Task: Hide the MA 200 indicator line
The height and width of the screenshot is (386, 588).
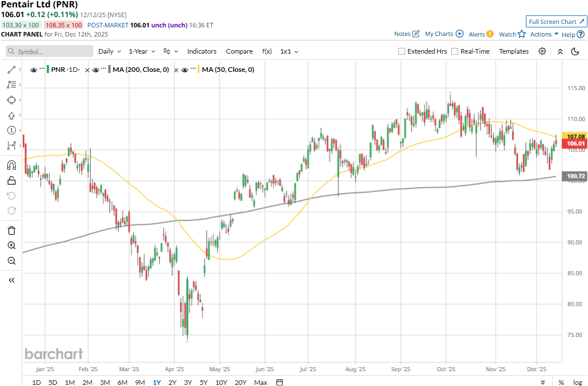Action: (x=96, y=70)
